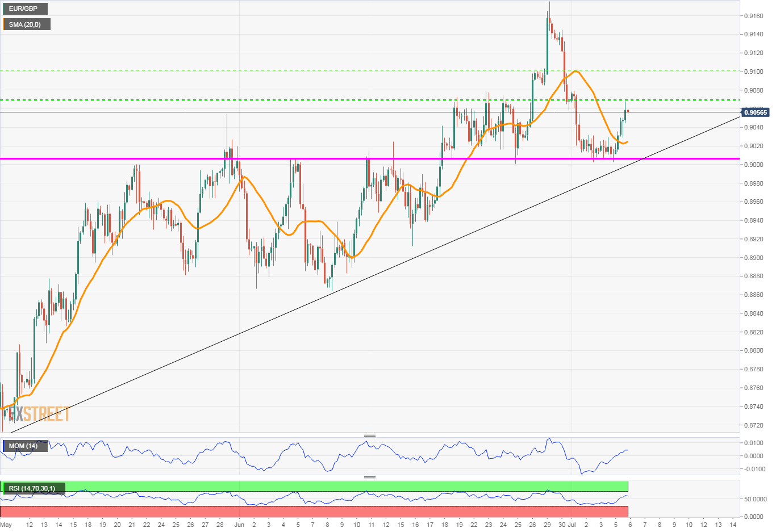Click the 50.0000 value on RSI axis
Screen dimensions: 780x532
pyautogui.click(x=756, y=499)
